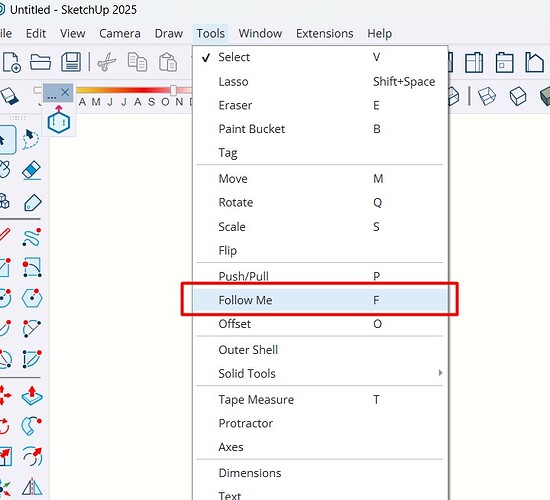Viewport: 550px width, 500px height.
Task: Select the Eraser tool in left toolbar
Action: (32, 171)
